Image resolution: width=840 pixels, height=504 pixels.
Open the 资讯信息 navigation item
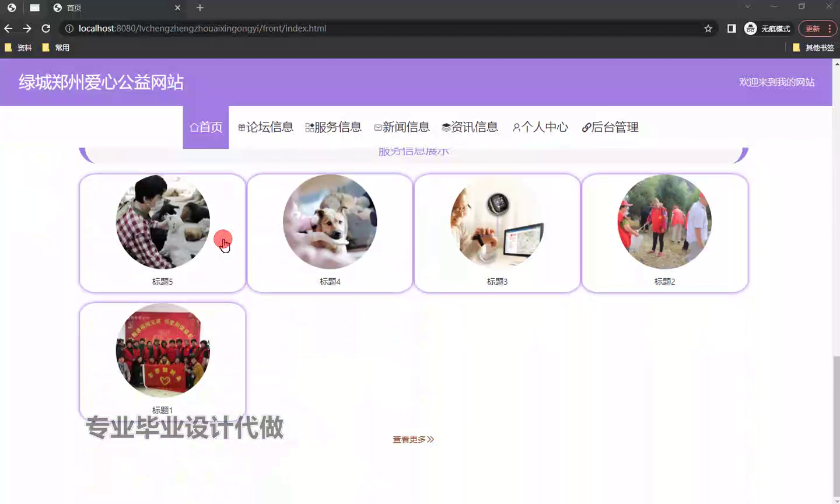coord(470,127)
